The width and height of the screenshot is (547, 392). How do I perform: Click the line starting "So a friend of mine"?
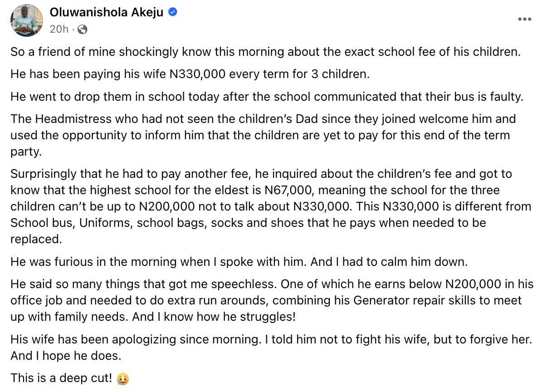tap(265, 51)
